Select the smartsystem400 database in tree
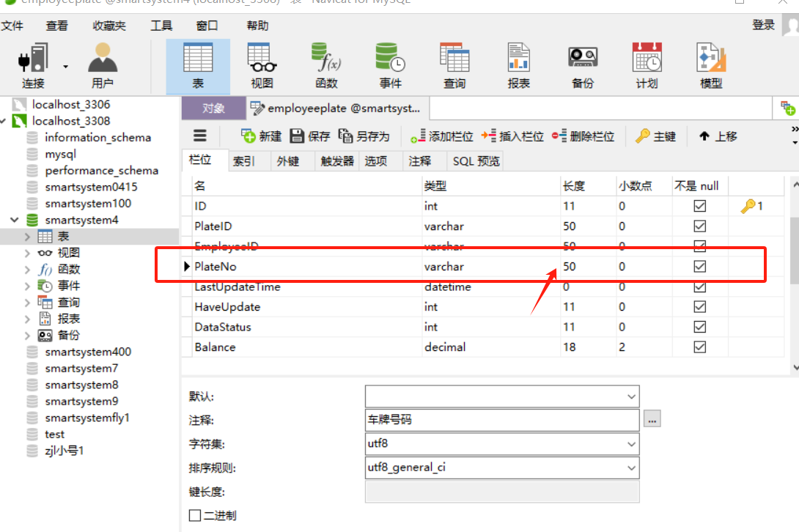This screenshot has width=799, height=532. [88, 352]
